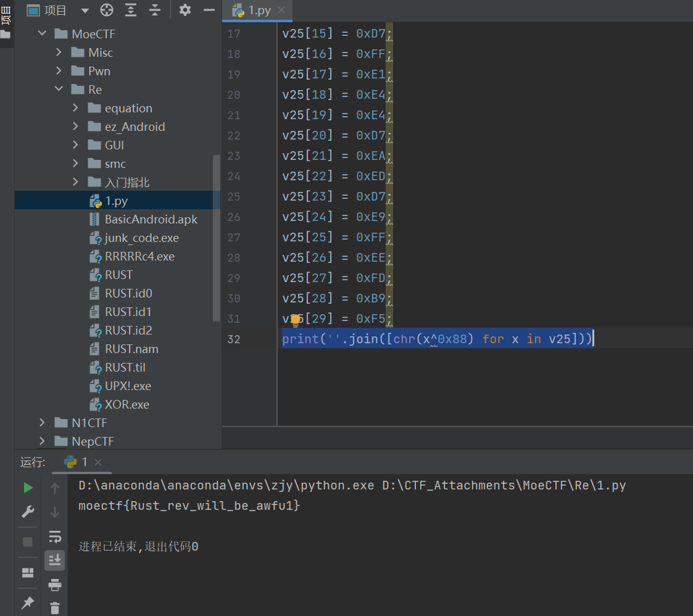Expand the ez_Android folder
This screenshot has width=693, height=616.
point(76,127)
